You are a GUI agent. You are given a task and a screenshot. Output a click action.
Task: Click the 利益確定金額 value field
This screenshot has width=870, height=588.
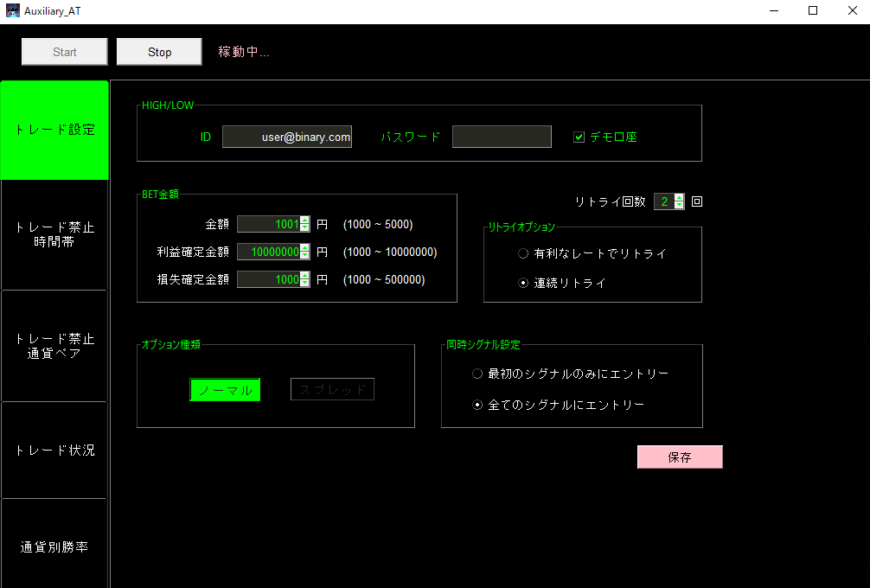pyautogui.click(x=269, y=252)
